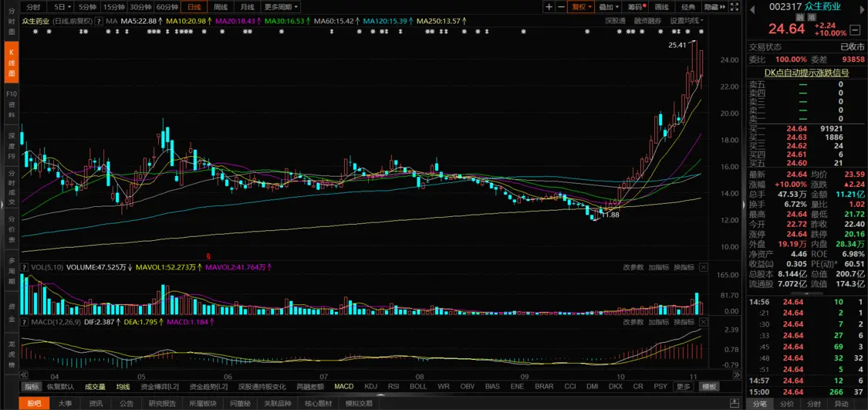Zoom in chart with plus icon
The width and height of the screenshot is (868, 410).
point(549,7)
